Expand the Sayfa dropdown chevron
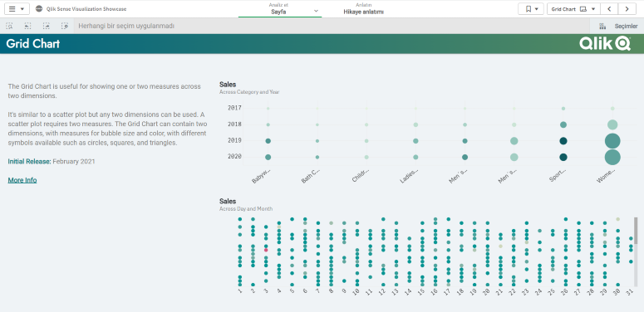Image resolution: width=644 pixels, height=312 pixels. [x=317, y=11]
